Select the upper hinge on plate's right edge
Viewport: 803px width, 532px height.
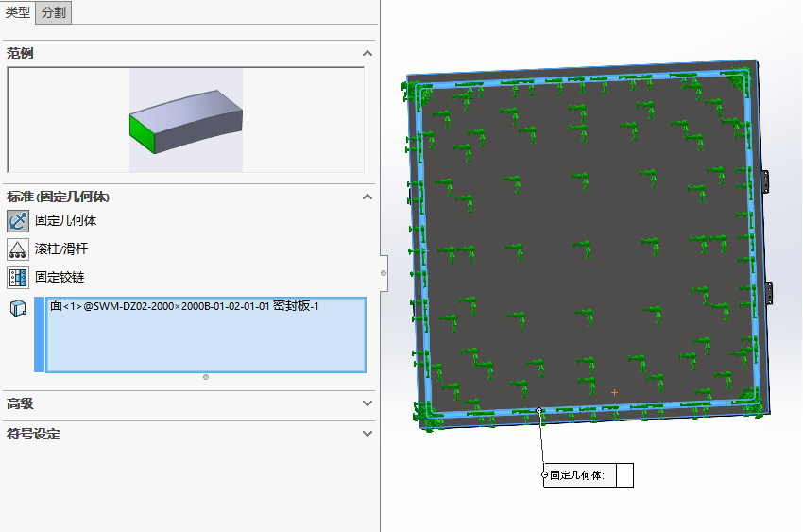pos(769,180)
